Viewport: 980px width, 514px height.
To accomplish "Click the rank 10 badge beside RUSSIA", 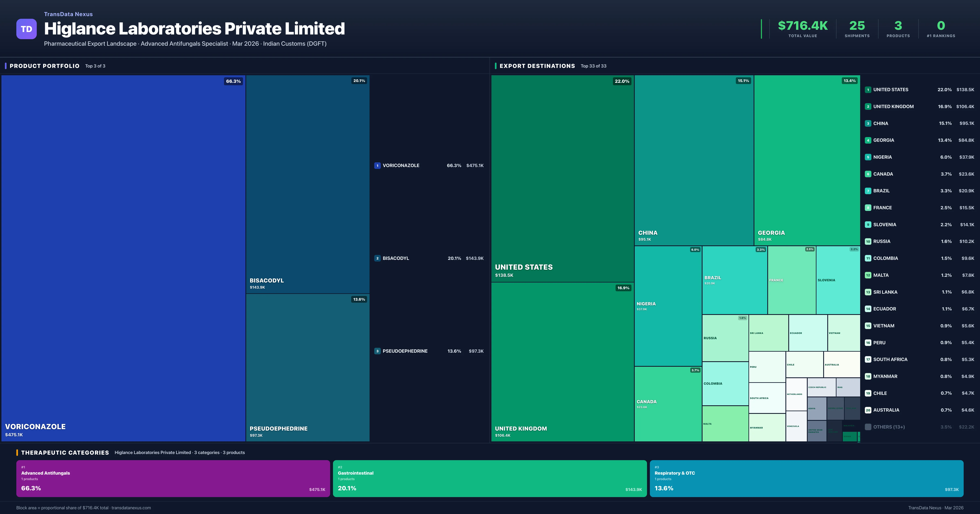I will pyautogui.click(x=869, y=241).
